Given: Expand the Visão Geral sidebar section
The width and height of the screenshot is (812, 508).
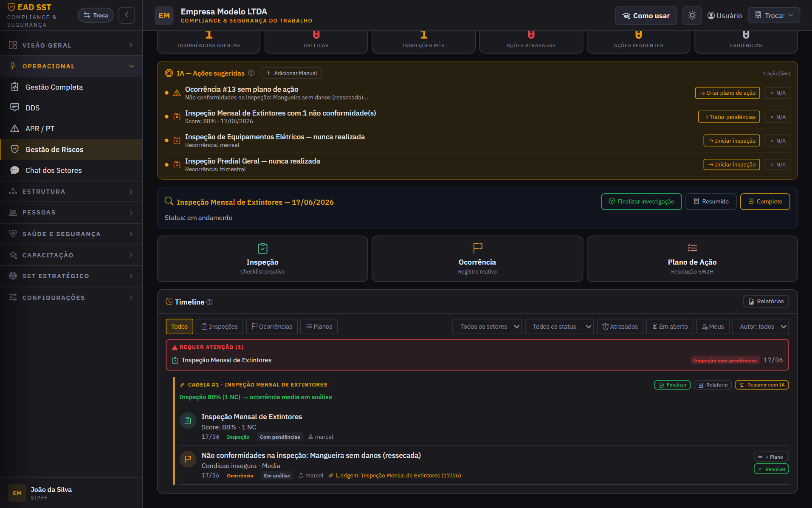Looking at the screenshot, I should pos(71,45).
